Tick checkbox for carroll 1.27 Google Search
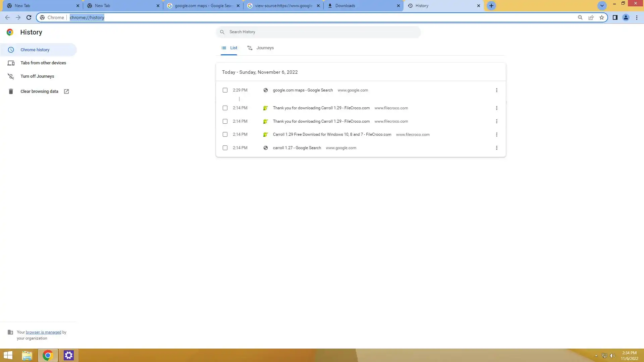The width and height of the screenshot is (644, 362). (x=225, y=148)
